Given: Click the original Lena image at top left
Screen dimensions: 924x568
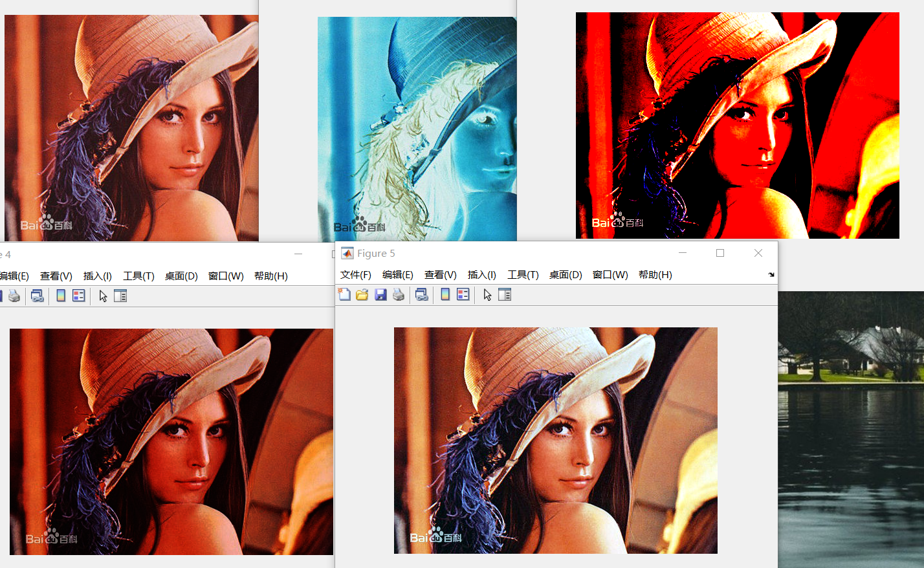Looking at the screenshot, I should pyautogui.click(x=131, y=128).
